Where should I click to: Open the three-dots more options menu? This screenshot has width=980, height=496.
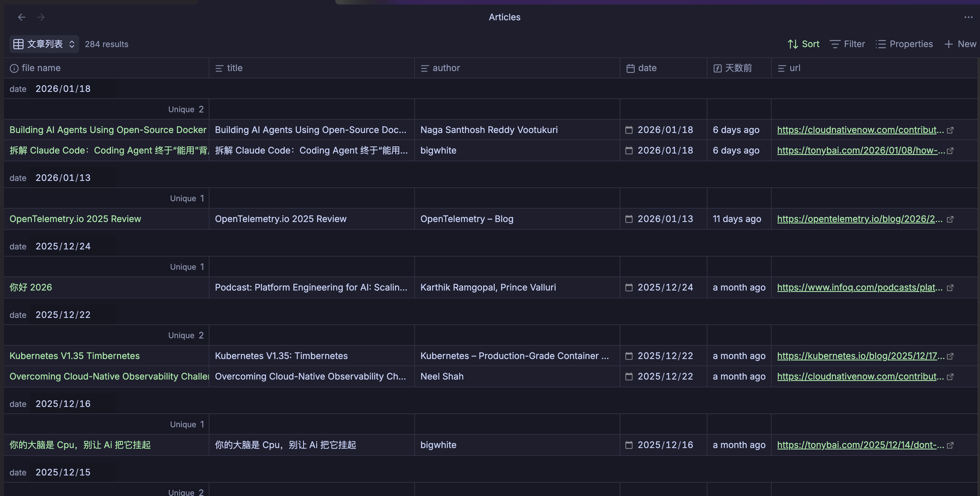968,17
